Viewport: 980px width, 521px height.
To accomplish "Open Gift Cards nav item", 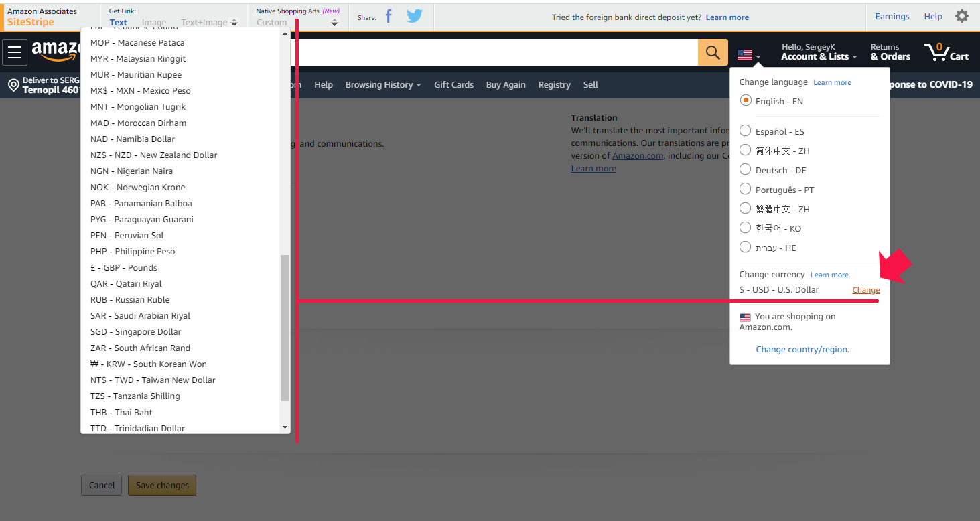I will click(453, 85).
